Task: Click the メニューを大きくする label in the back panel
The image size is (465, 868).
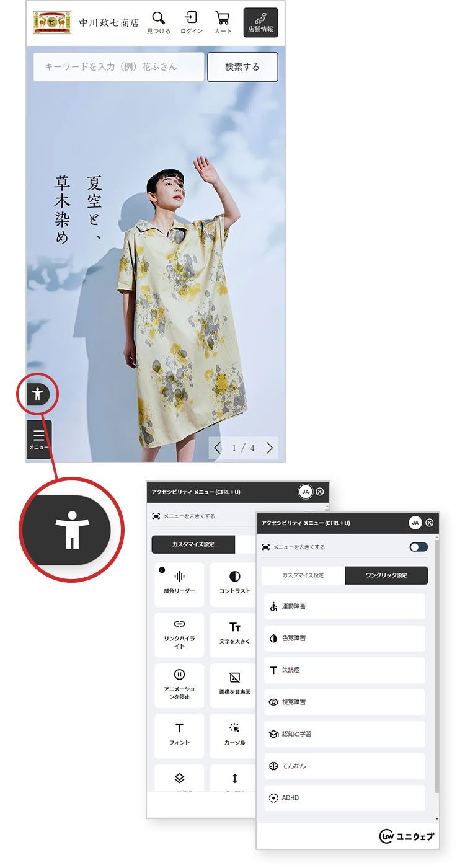Action: [x=188, y=516]
